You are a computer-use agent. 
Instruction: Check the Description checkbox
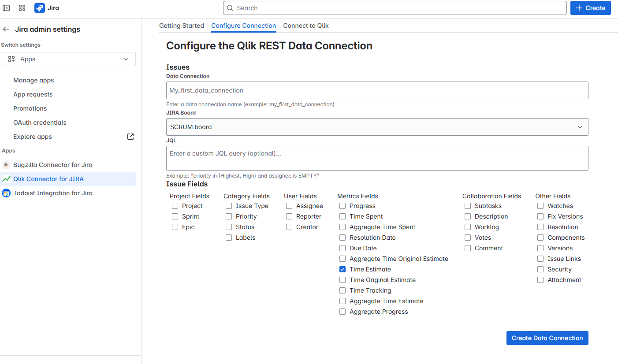(x=468, y=216)
